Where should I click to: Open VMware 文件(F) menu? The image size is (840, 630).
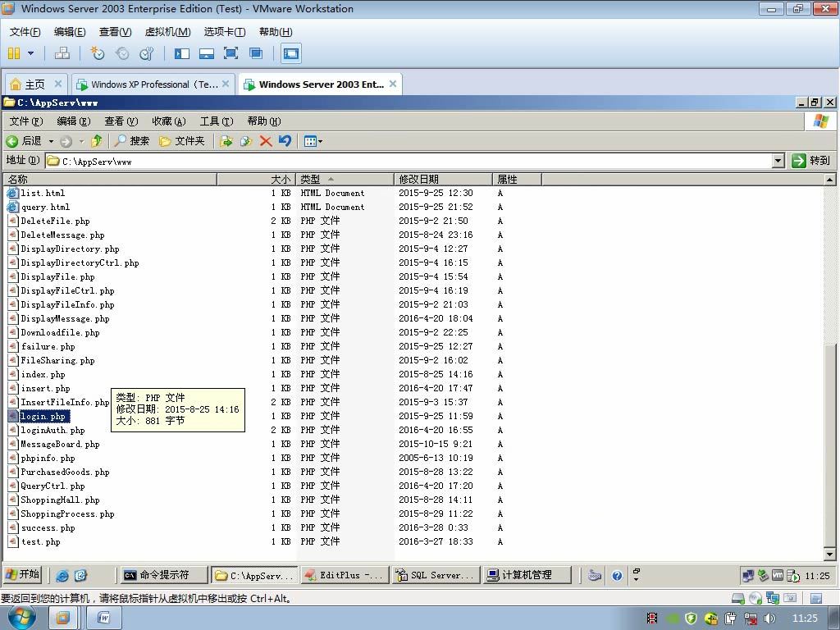25,32
